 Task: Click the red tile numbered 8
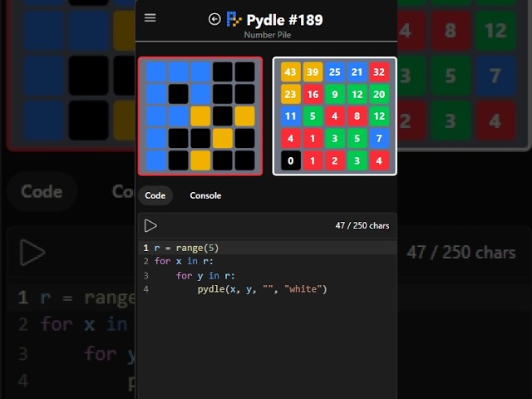pos(357,116)
